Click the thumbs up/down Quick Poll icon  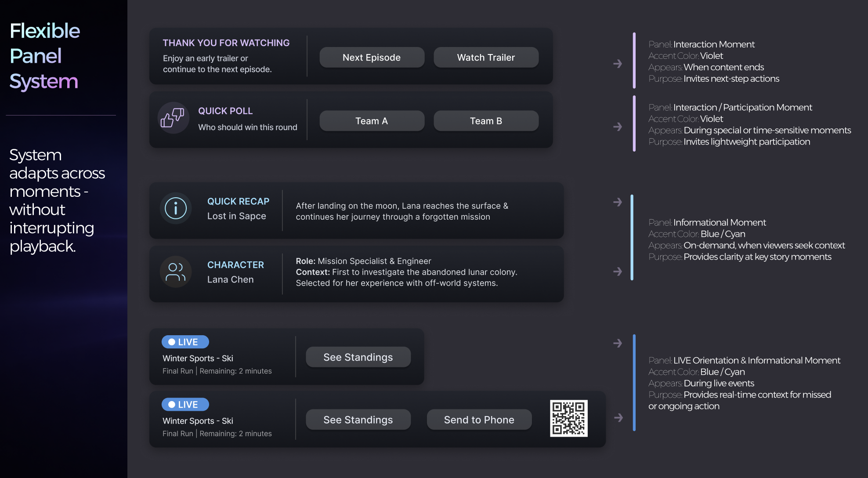(173, 118)
